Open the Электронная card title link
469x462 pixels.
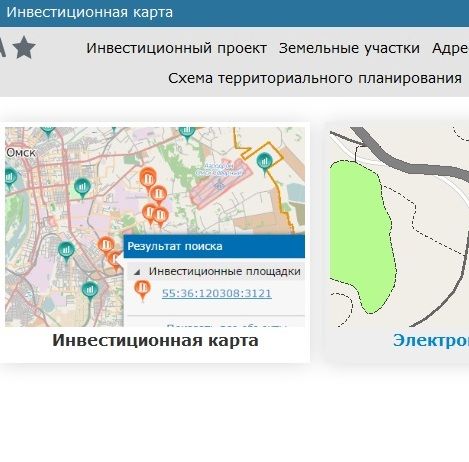click(x=431, y=340)
